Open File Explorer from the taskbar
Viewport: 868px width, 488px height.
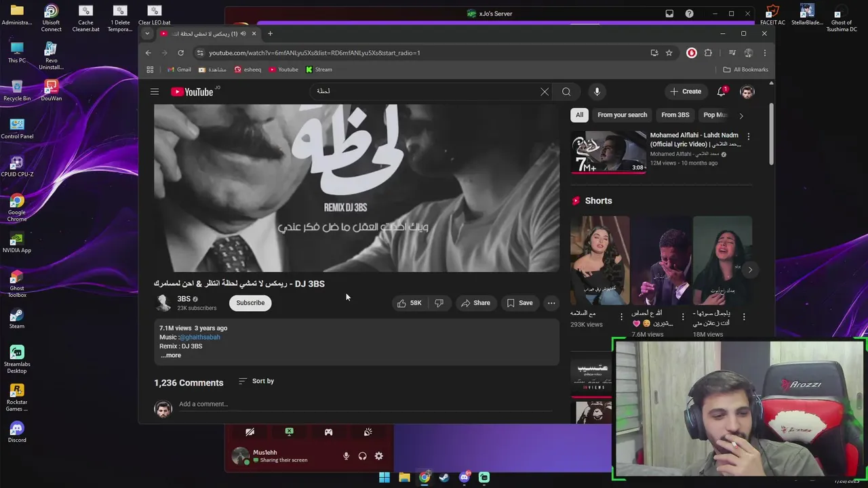point(404,477)
